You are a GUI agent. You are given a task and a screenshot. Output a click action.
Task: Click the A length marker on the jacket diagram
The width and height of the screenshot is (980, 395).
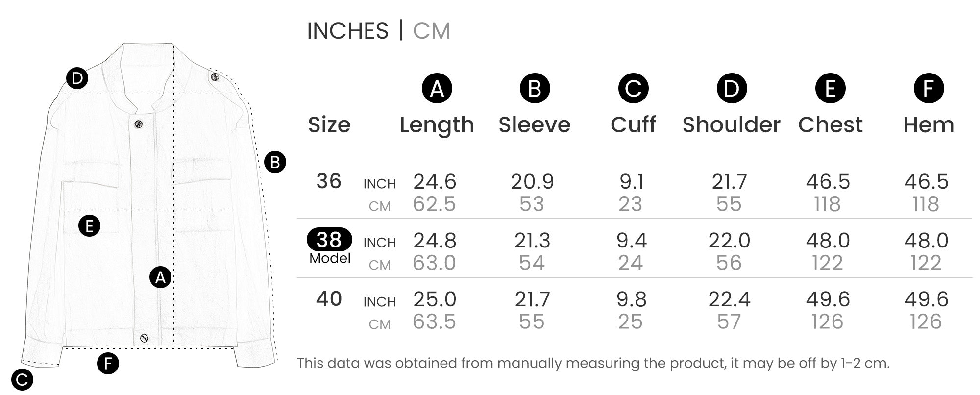[160, 277]
